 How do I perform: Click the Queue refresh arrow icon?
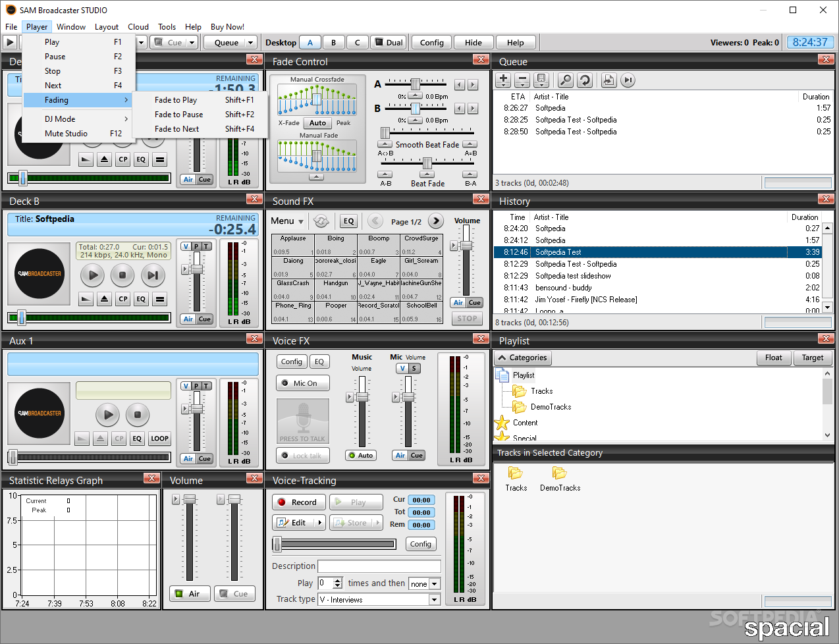(584, 80)
